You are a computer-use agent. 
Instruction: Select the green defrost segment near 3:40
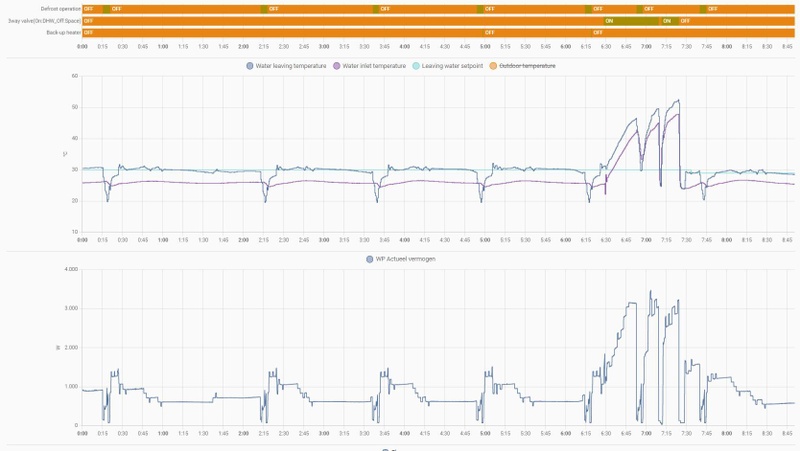tap(376, 9)
